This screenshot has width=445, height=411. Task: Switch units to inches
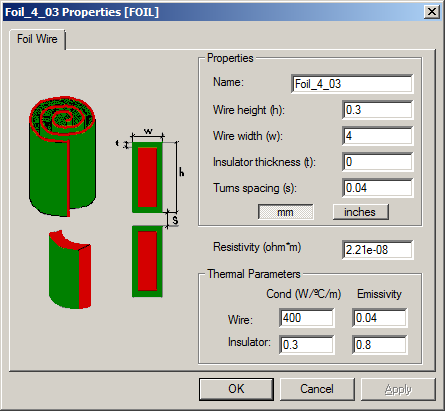coord(361,212)
